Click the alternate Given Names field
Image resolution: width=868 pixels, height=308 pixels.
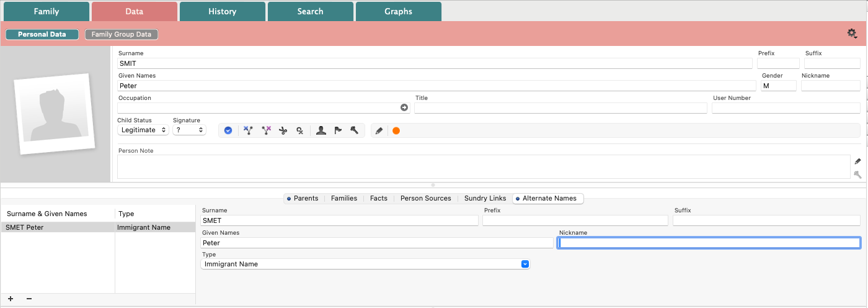377,243
